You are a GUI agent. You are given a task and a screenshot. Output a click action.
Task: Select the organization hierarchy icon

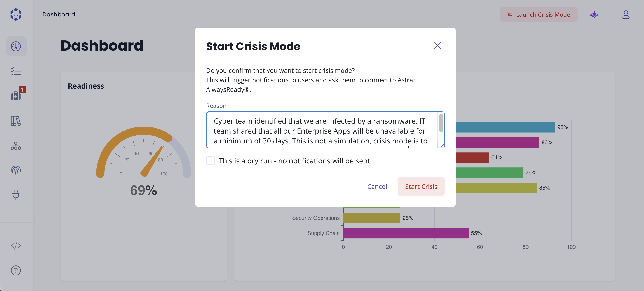[16, 146]
